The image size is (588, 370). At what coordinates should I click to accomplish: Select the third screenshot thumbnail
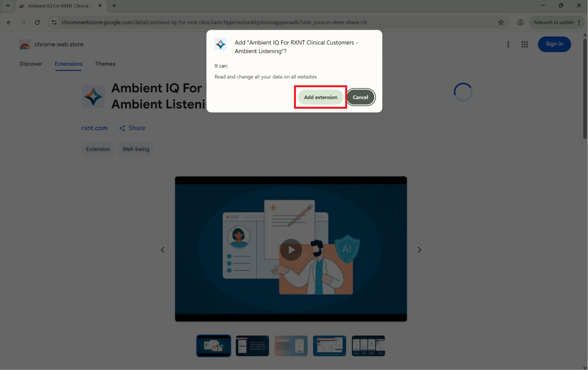click(x=291, y=346)
